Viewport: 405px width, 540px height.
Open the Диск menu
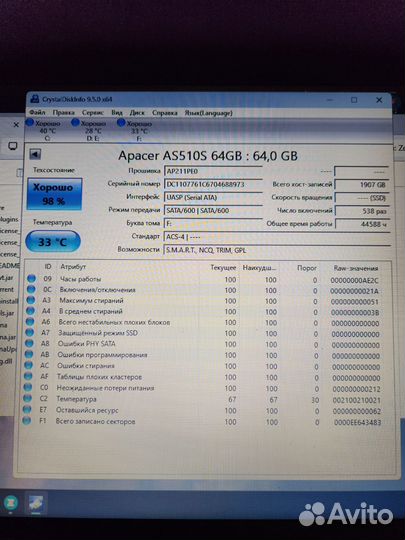point(137,113)
